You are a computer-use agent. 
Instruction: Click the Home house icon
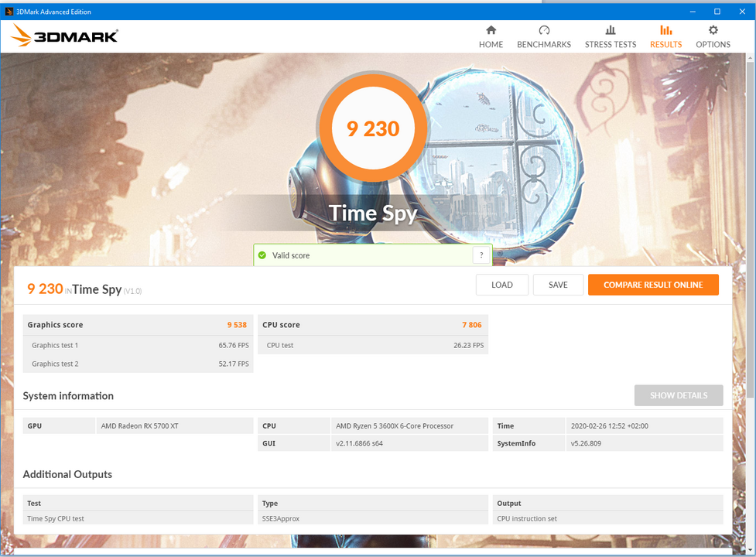[x=491, y=30]
